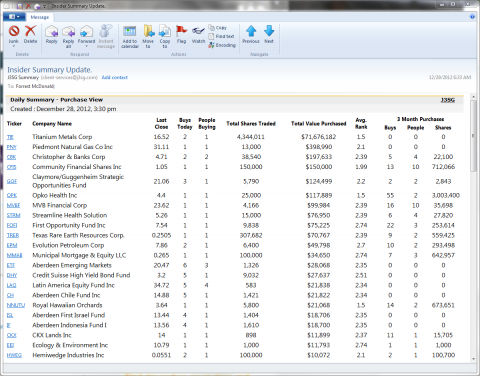The image size is (480, 376).
Task: Open ticker link for Christopher & Banks Corp
Action: click(x=11, y=157)
